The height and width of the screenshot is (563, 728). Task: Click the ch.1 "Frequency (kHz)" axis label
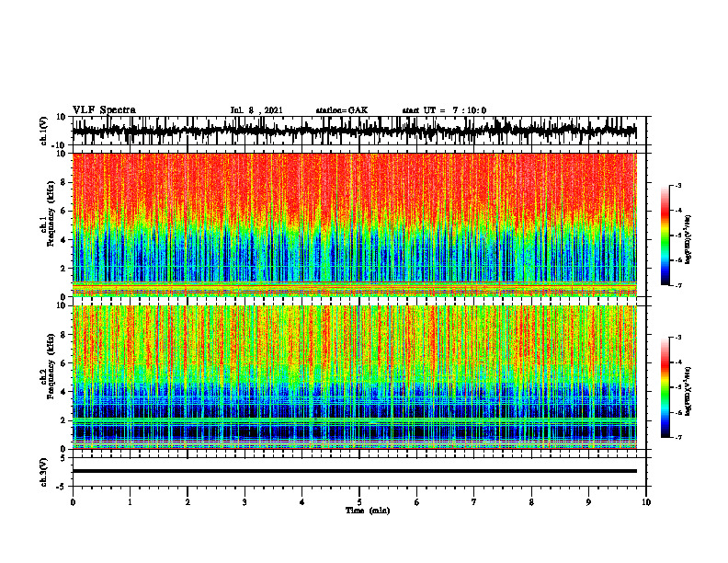coord(51,213)
